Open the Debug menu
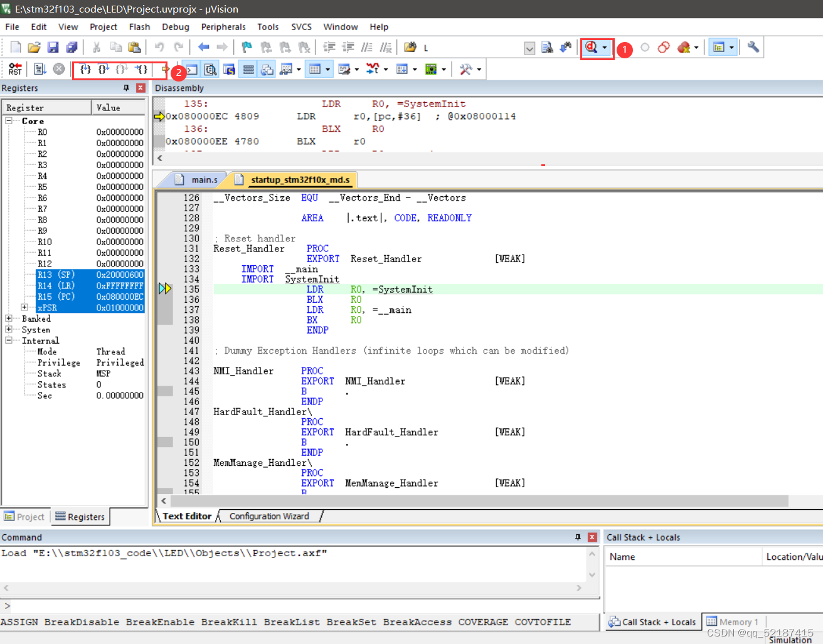Image resolution: width=823 pixels, height=644 pixels. pyautogui.click(x=175, y=27)
